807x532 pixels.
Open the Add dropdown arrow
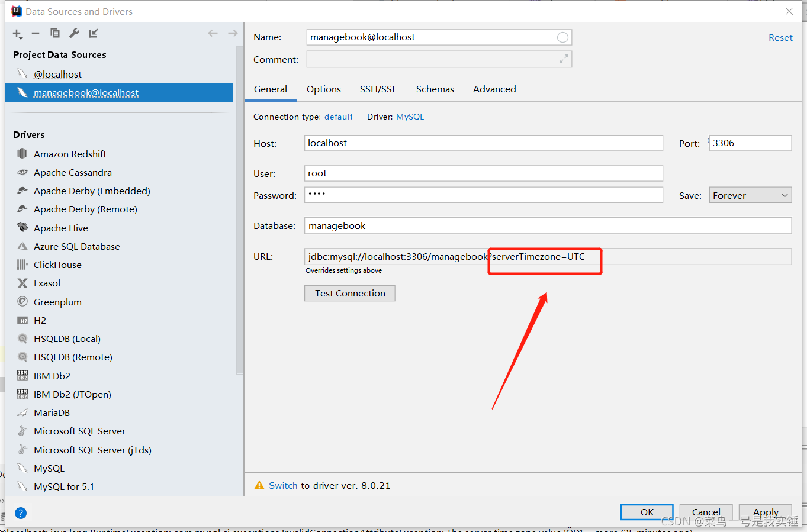click(x=22, y=37)
